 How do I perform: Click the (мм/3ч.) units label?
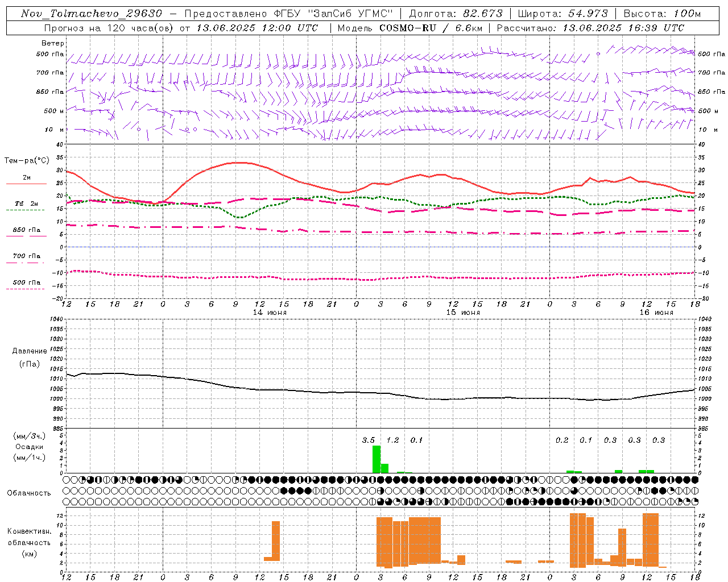click(x=29, y=436)
